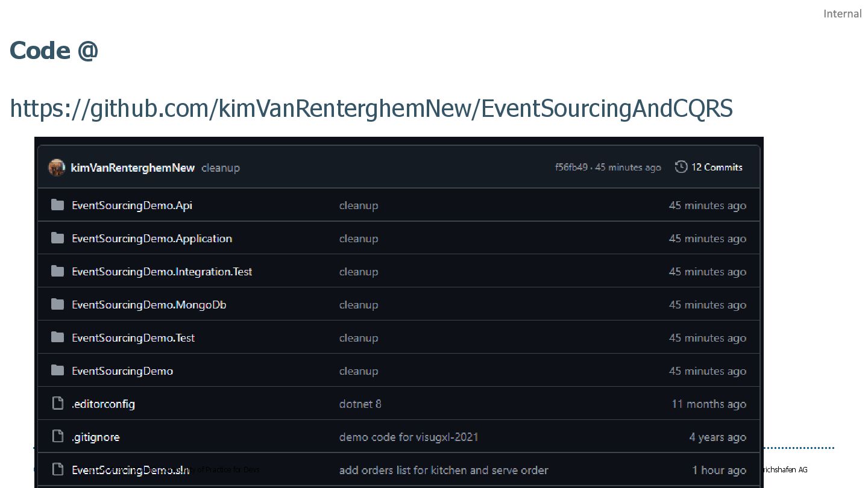868x488 pixels.
Task: Open the 12 Commits history link
Action: 717,167
